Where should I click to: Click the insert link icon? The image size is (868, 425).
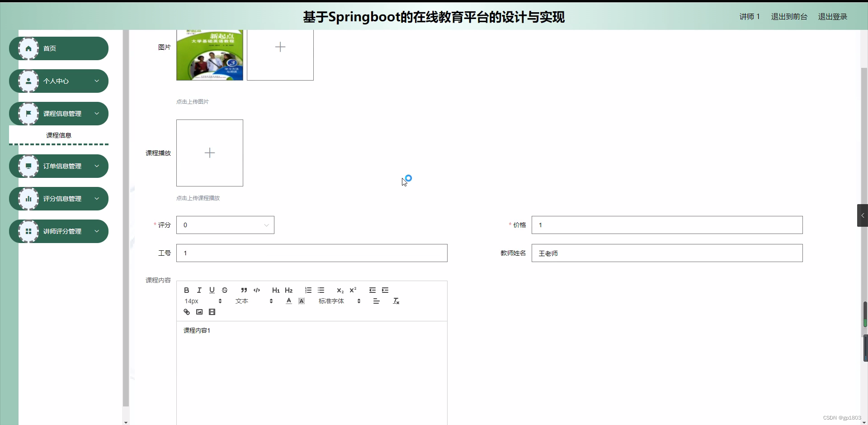click(x=186, y=312)
